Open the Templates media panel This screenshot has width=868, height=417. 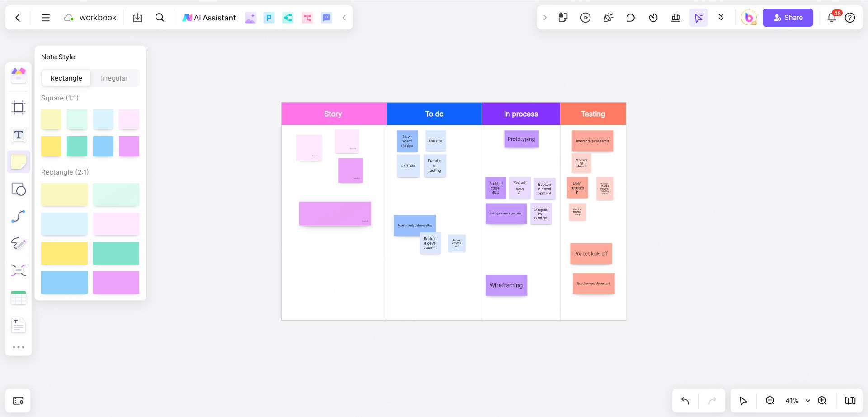[19, 76]
